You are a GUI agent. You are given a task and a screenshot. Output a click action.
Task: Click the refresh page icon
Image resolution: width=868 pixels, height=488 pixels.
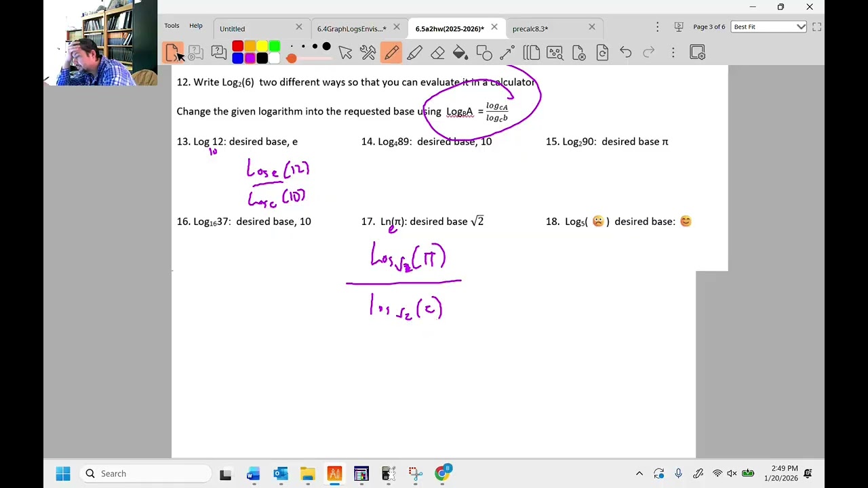coord(602,52)
